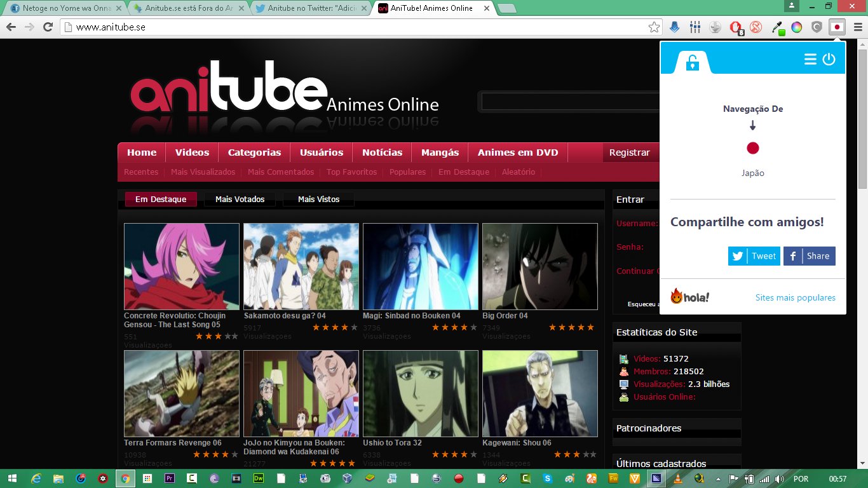
Task: Open the Hola hamburger menu
Action: pos(810,59)
